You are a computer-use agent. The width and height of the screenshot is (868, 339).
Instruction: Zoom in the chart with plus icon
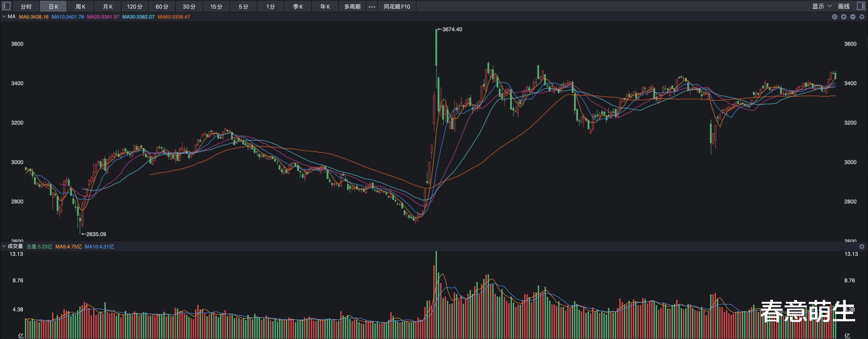click(843, 17)
